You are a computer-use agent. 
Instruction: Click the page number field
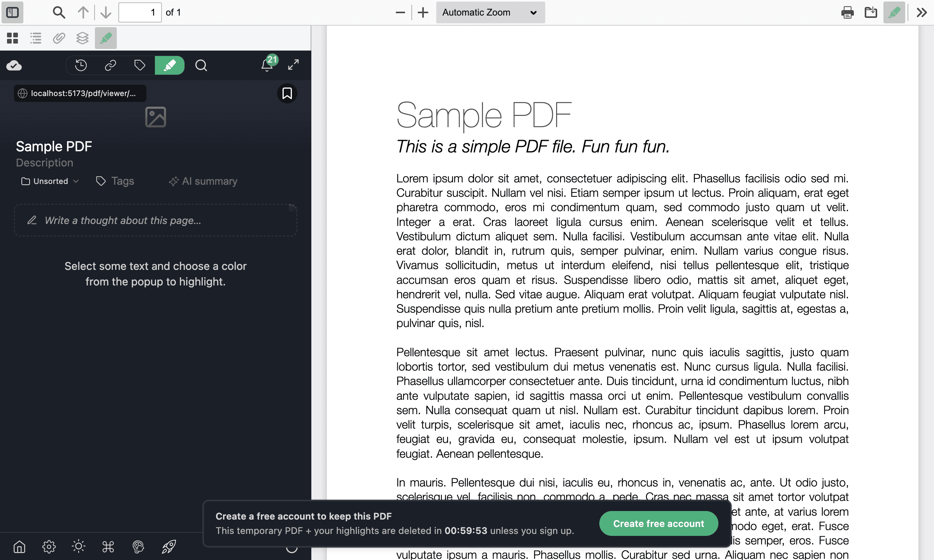[x=140, y=12]
